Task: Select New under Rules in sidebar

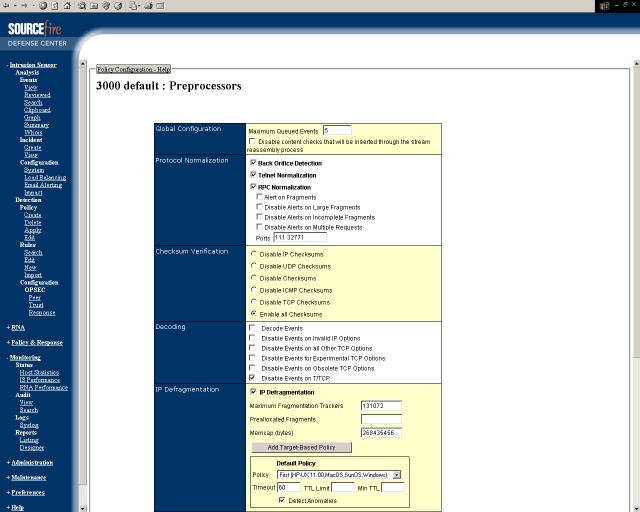Action: 30,267
